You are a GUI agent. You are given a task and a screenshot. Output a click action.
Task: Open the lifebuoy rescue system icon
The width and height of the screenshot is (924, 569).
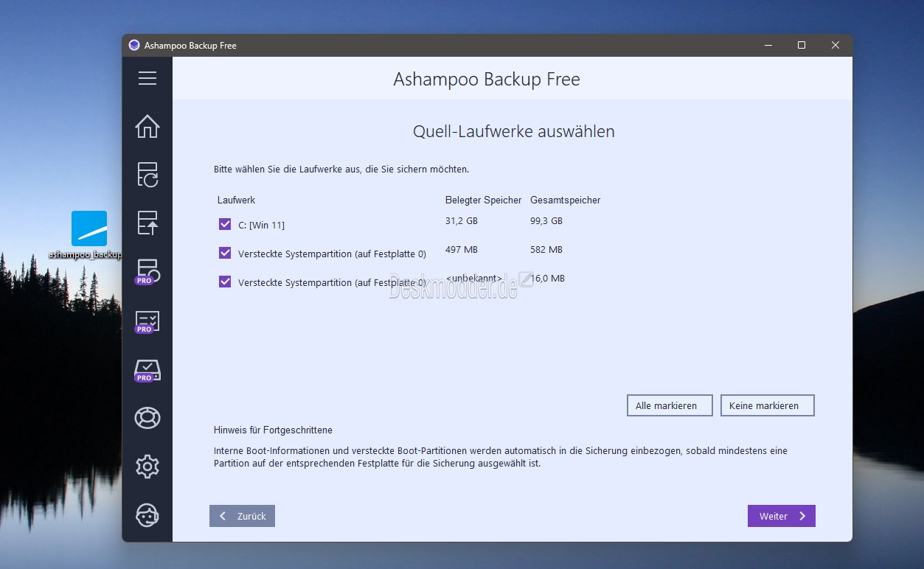147,418
